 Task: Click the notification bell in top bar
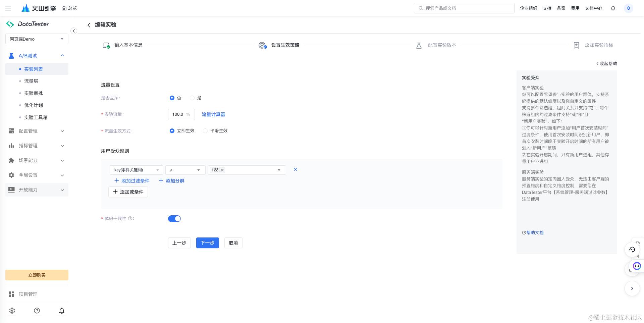tap(613, 8)
